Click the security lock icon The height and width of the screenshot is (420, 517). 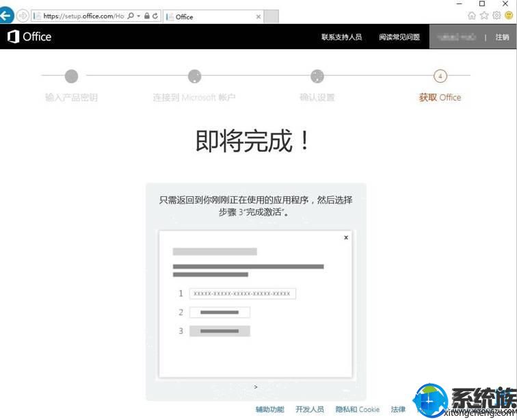click(147, 16)
